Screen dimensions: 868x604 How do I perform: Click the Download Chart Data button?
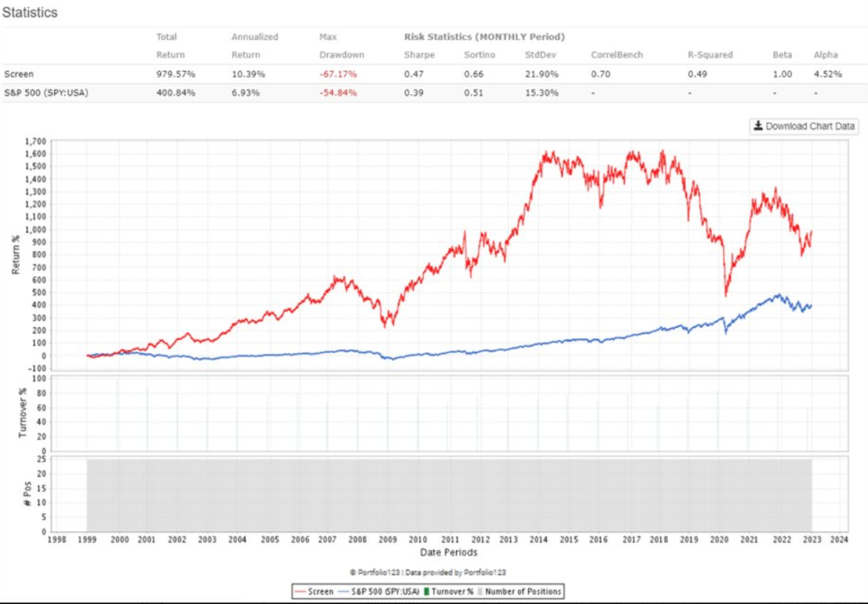[805, 125]
